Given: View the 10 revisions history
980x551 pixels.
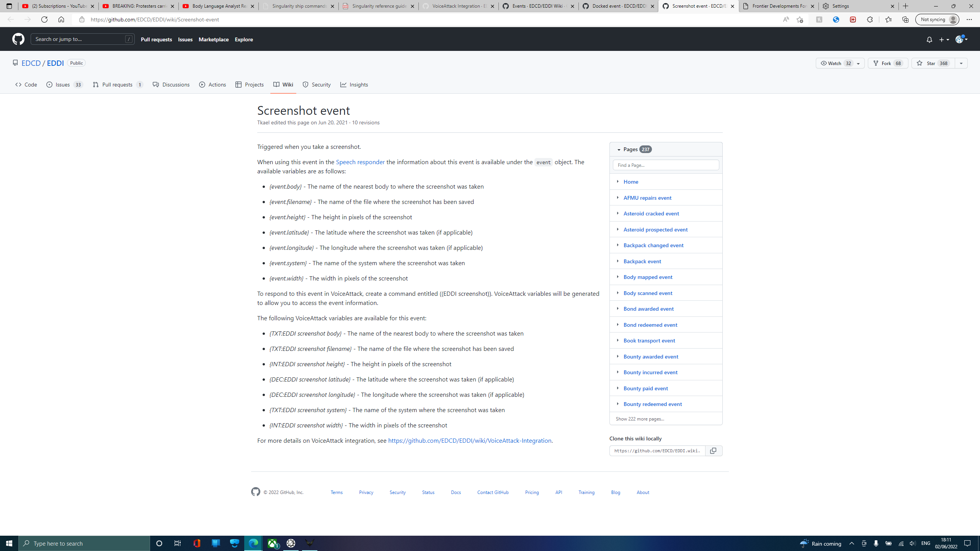Looking at the screenshot, I should (x=366, y=122).
